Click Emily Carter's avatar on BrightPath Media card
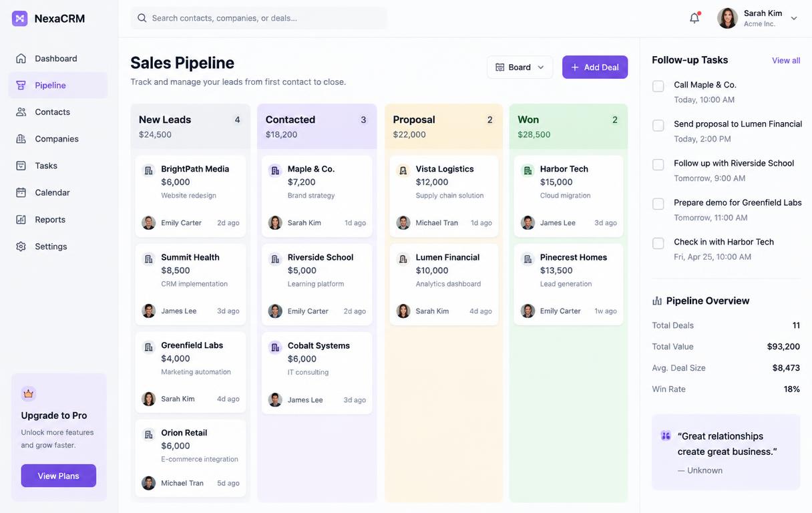 (149, 222)
